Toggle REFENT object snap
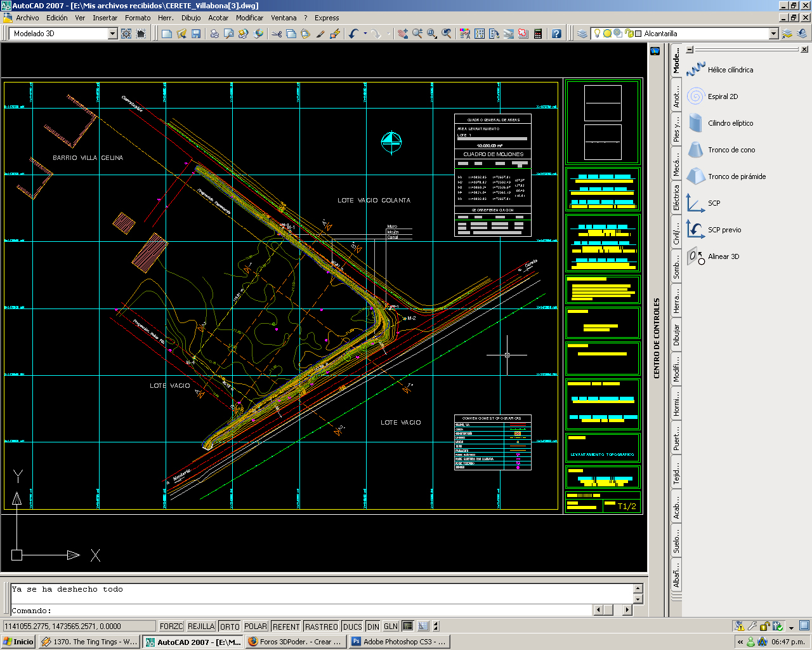Viewport: 812px width, 650px height. [286, 627]
